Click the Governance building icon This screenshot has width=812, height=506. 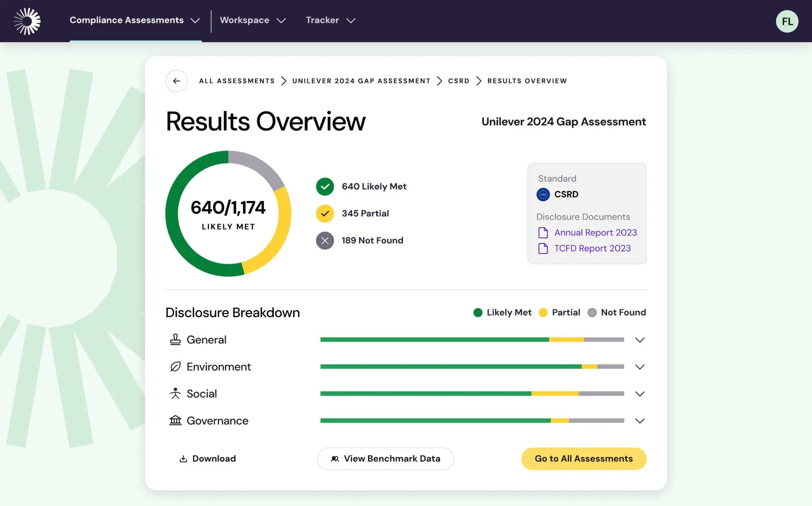pos(175,420)
